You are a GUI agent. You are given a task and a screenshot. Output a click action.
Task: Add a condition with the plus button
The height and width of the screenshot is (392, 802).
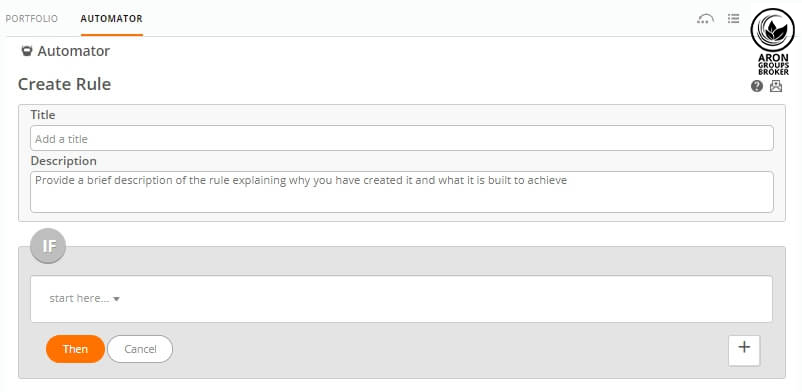point(744,351)
